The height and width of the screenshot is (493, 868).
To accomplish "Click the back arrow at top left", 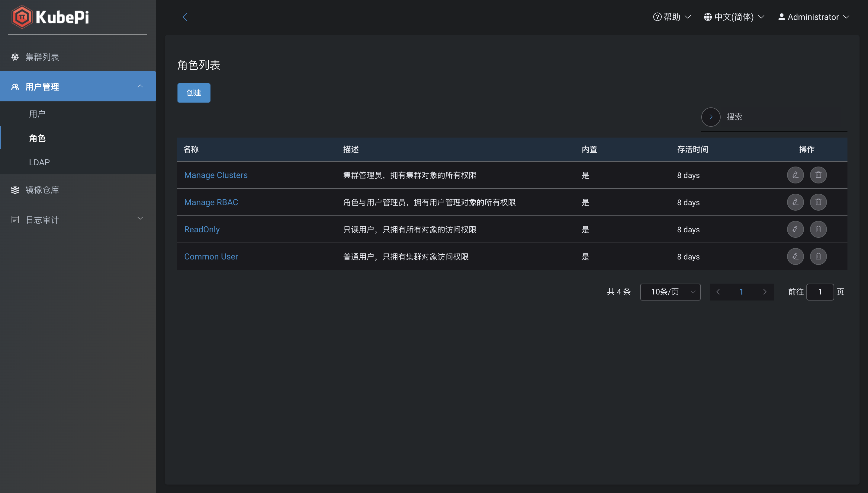I will (185, 17).
